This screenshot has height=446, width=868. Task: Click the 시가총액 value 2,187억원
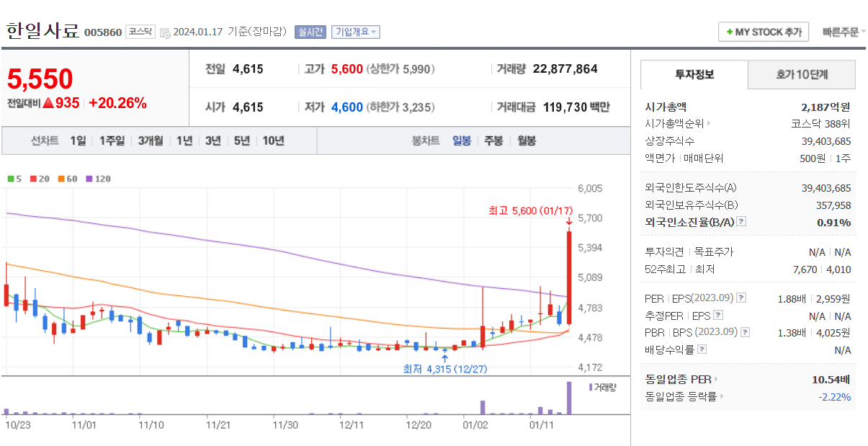pyautogui.click(x=826, y=107)
